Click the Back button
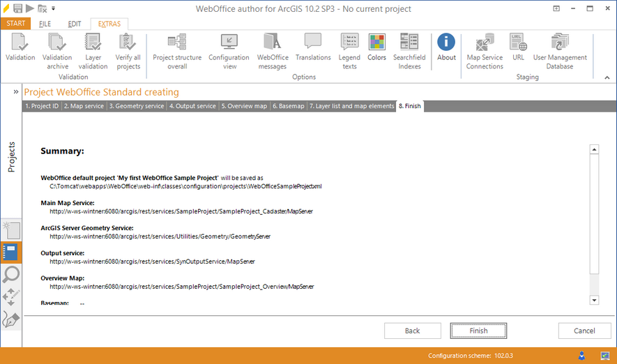This screenshot has height=364, width=617. coord(412,331)
